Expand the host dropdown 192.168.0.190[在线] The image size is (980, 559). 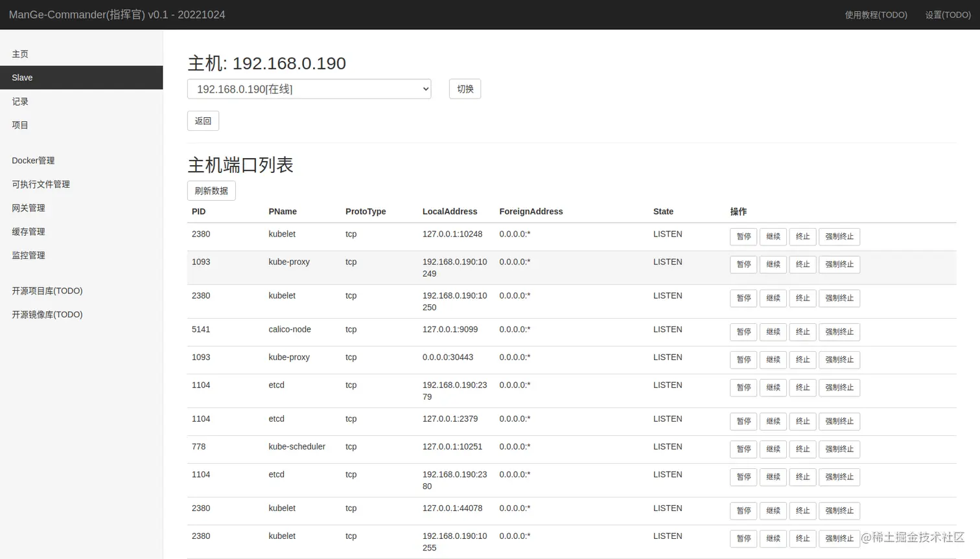tap(309, 89)
